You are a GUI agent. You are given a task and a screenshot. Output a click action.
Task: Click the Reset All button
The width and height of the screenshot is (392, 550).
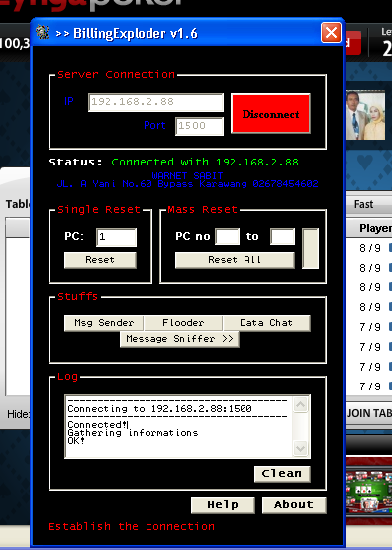click(x=235, y=260)
